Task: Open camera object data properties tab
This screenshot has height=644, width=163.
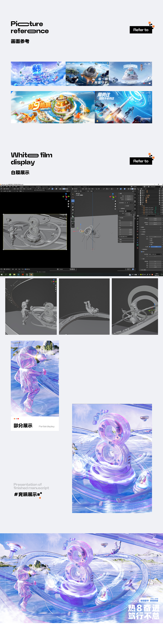Action: 138,245
